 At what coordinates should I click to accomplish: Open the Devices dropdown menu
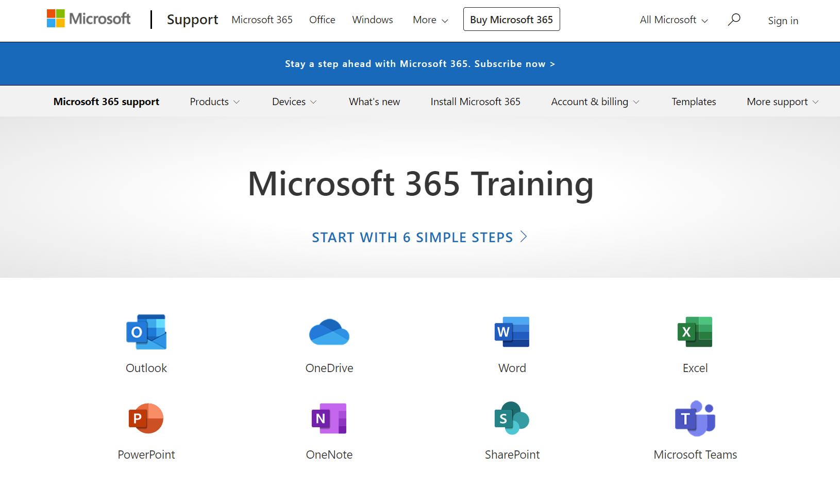pos(294,102)
